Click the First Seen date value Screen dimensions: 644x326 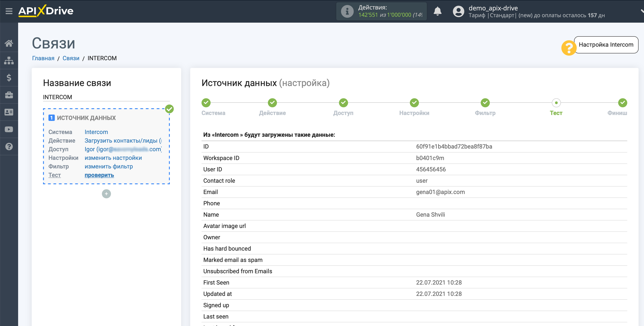tap(439, 283)
